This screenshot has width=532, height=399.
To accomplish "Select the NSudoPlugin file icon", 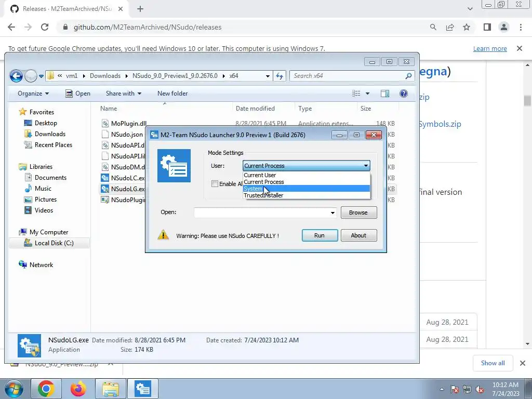I will pos(105,199).
